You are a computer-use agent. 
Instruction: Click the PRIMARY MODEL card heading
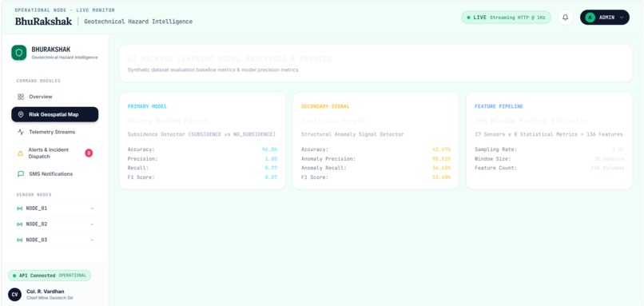[x=147, y=106]
